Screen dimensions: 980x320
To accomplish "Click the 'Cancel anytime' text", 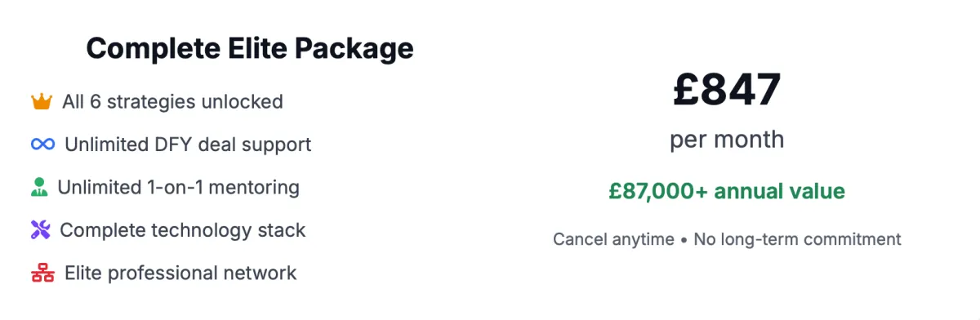I will 614,239.
